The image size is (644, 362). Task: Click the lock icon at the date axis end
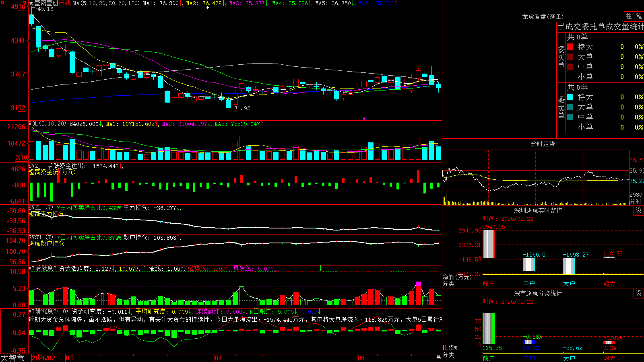(x=439, y=357)
